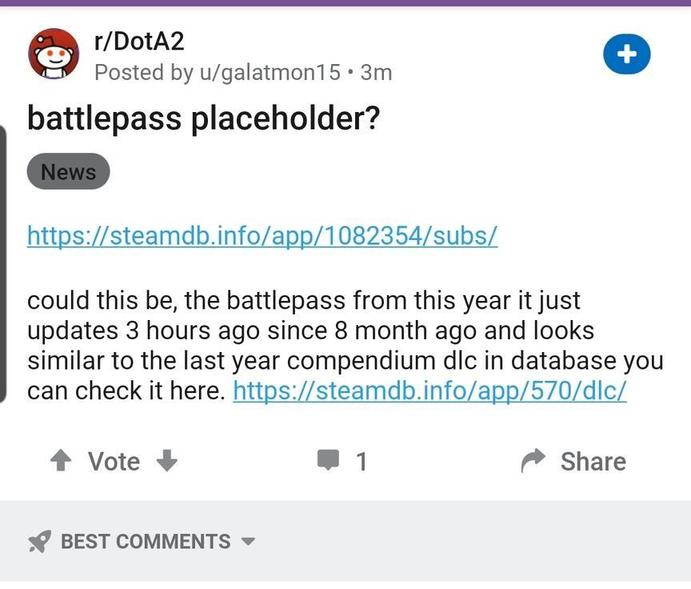This screenshot has width=691, height=589.
Task: Join subreddit with the blue plus button
Action: coord(627,55)
